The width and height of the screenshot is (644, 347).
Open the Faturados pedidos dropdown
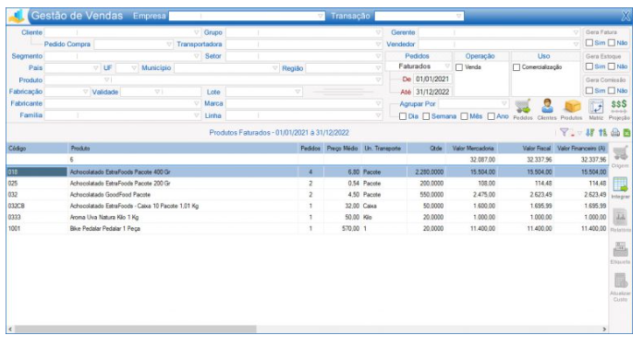(x=447, y=66)
